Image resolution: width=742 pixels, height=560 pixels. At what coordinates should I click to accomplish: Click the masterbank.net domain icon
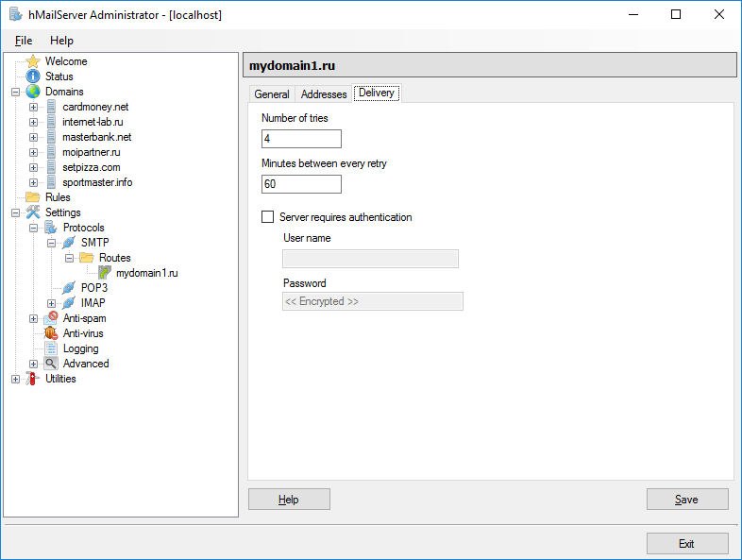(x=51, y=137)
